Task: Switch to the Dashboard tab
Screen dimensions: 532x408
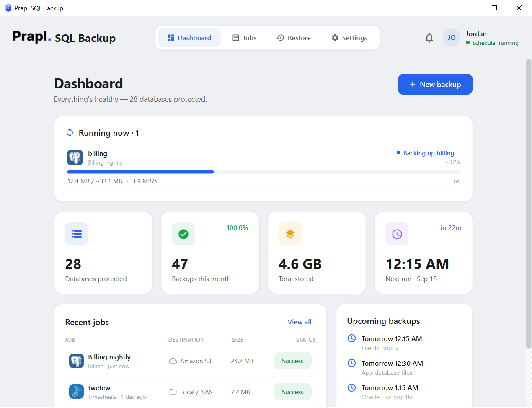Action: click(x=189, y=38)
